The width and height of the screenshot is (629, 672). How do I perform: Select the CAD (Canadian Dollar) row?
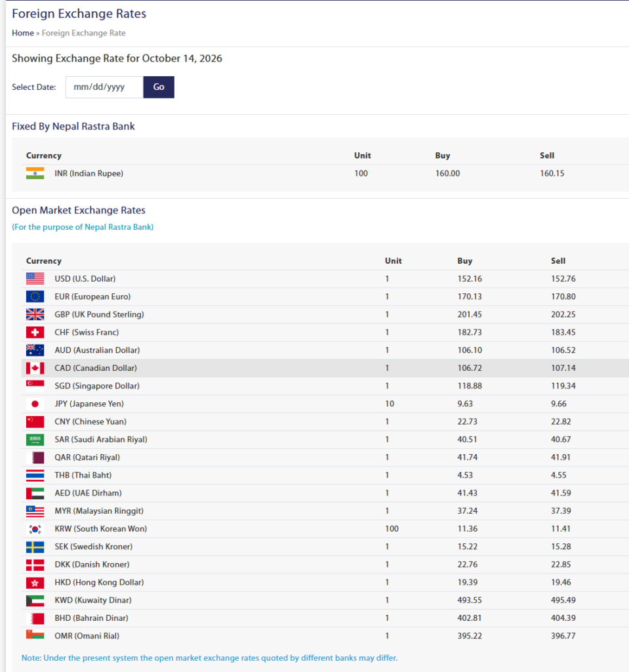tap(325, 368)
